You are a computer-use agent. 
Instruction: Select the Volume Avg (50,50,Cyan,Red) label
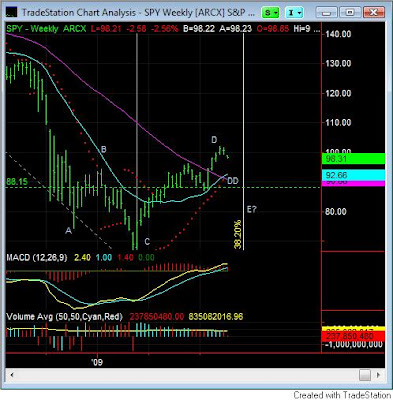point(64,316)
